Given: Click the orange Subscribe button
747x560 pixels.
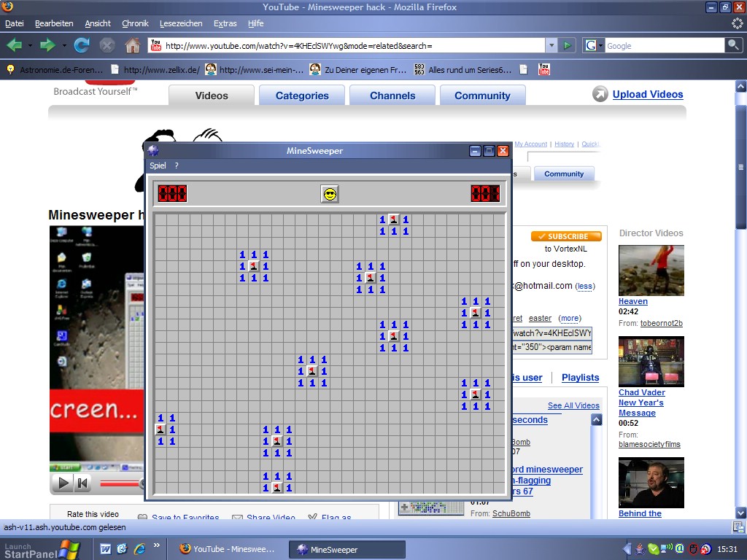Looking at the screenshot, I should pyautogui.click(x=566, y=236).
